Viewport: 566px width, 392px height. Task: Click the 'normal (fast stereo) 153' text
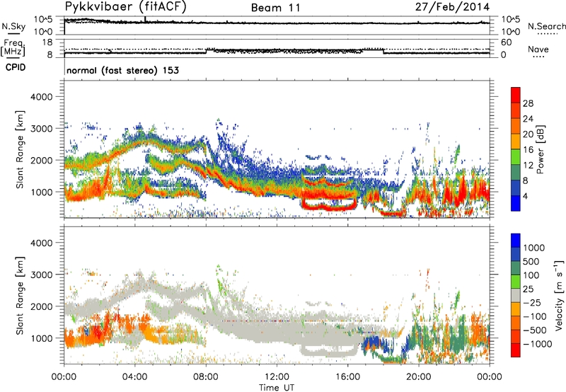tap(122, 70)
